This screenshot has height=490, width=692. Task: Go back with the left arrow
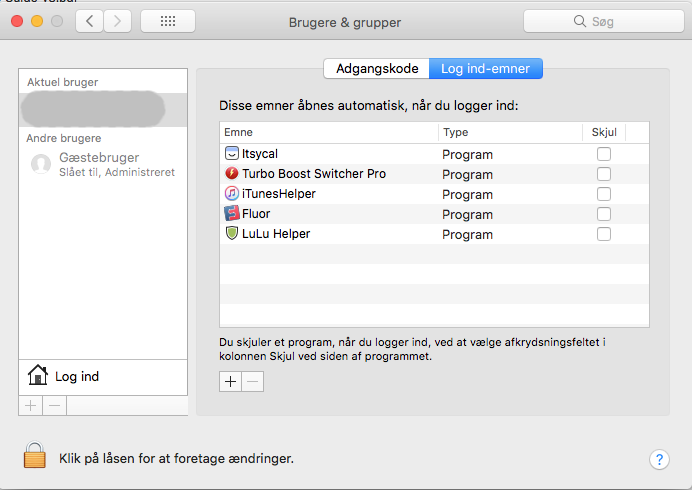(90, 21)
